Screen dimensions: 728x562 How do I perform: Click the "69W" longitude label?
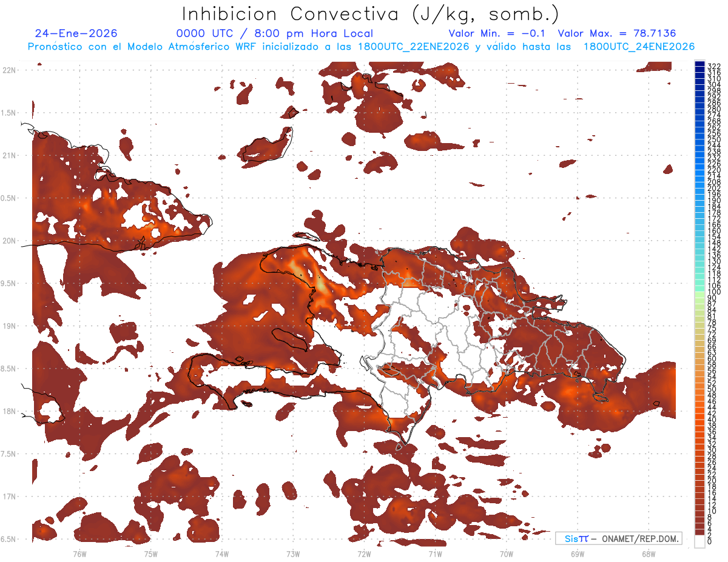click(578, 554)
